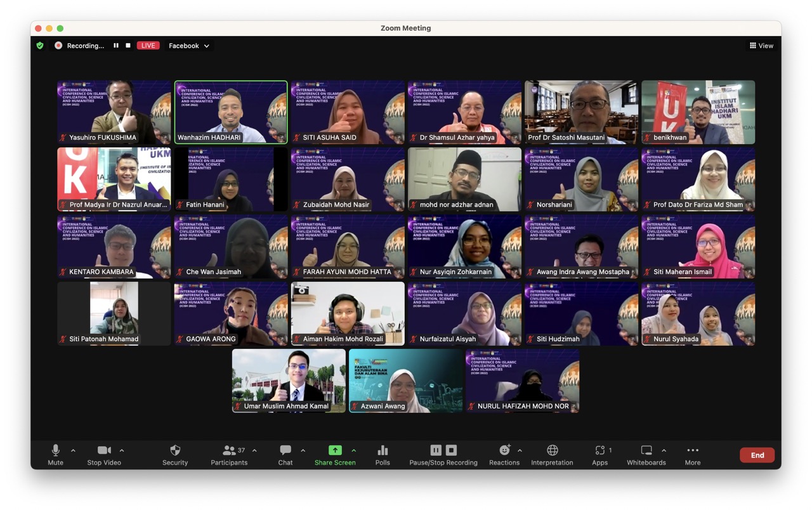Viewport: 812px width, 510px height.
Task: Open the Apps panel
Action: [599, 454]
